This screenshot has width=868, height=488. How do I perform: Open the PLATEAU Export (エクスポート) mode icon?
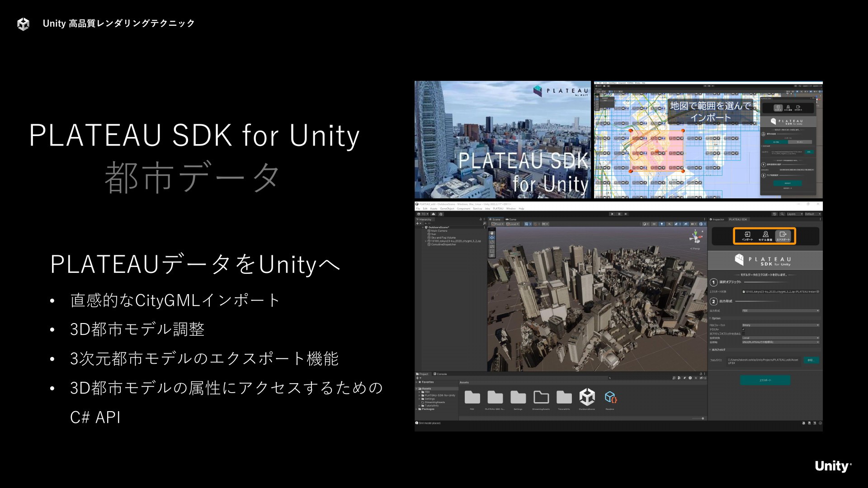[x=783, y=236]
